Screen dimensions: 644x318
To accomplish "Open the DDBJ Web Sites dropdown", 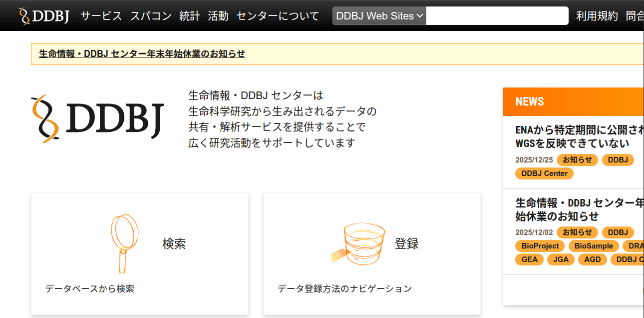I will (379, 16).
